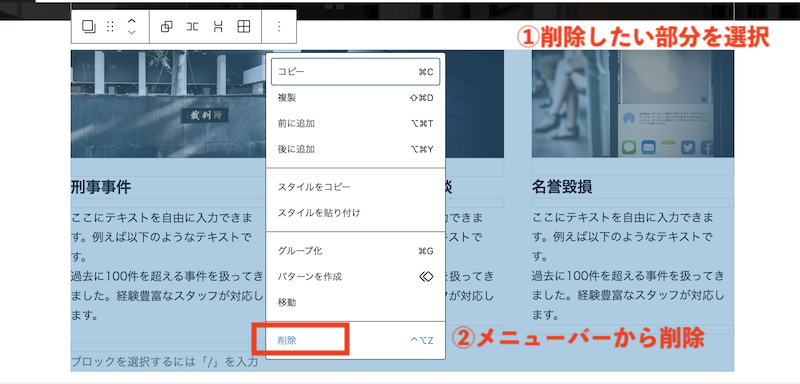Viewport: 800px width, 384px height.
Task: Click the grid layout toolbar icon
Action: 244,27
